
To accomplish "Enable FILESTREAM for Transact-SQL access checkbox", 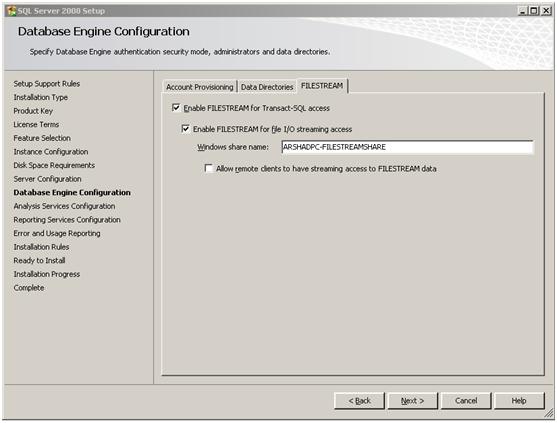I will click(x=176, y=107).
